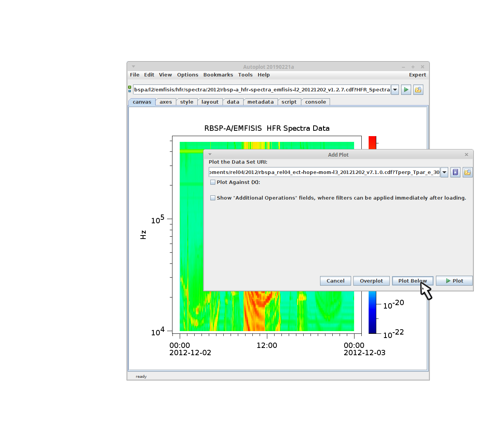Switch to the console tab
This screenshot has width=504, height=442.
tap(315, 102)
